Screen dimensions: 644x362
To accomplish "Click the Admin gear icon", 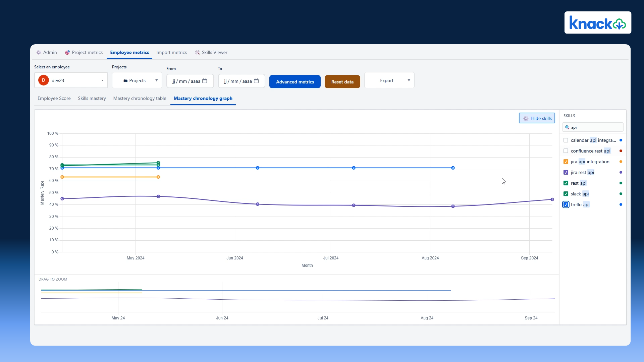I will 39,52.
